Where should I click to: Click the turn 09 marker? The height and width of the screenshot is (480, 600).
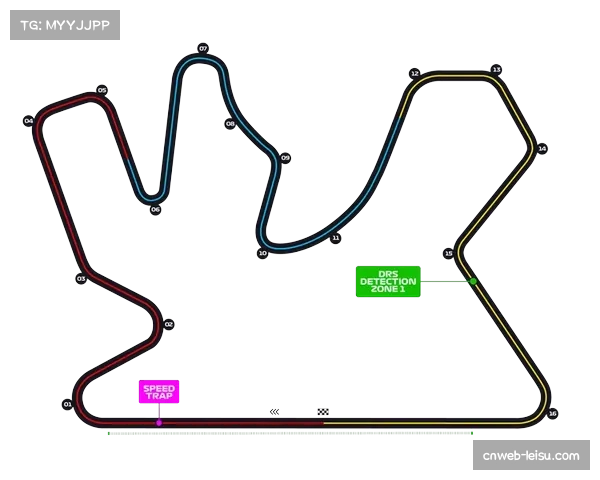pyautogui.click(x=286, y=158)
